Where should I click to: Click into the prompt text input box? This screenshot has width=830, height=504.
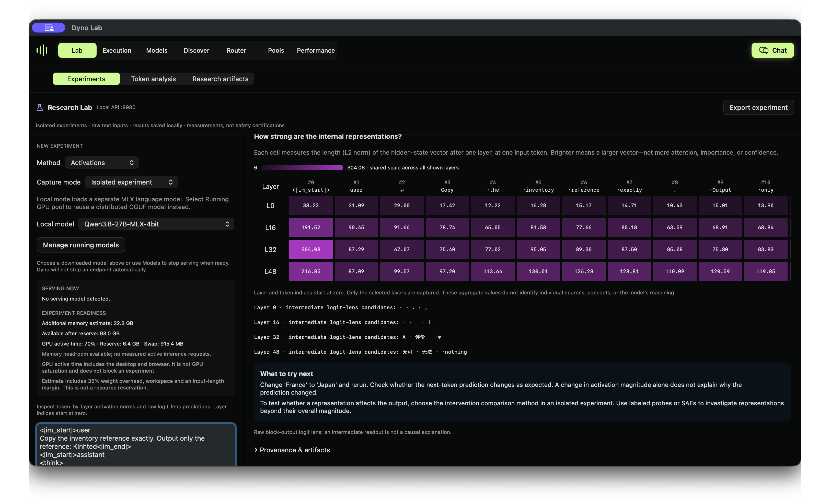click(136, 445)
